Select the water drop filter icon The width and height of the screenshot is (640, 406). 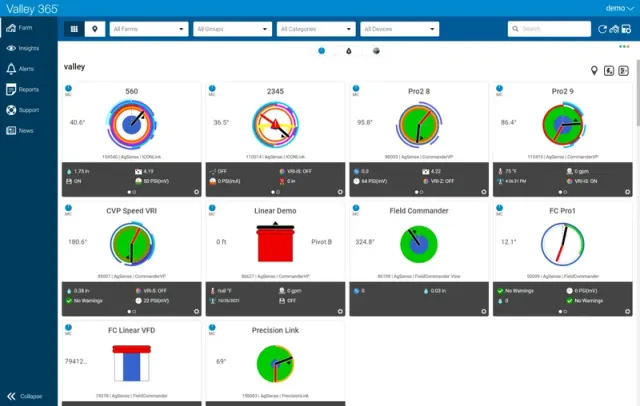[349, 50]
